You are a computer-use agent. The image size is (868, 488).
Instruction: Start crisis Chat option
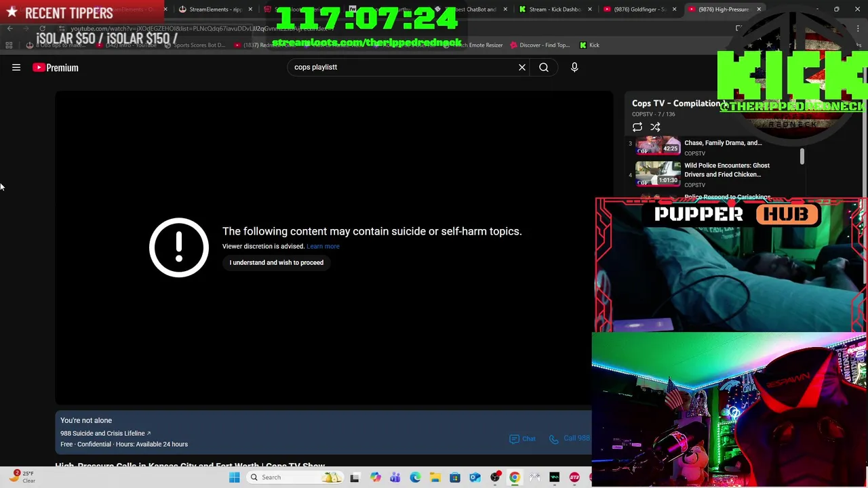click(x=522, y=439)
